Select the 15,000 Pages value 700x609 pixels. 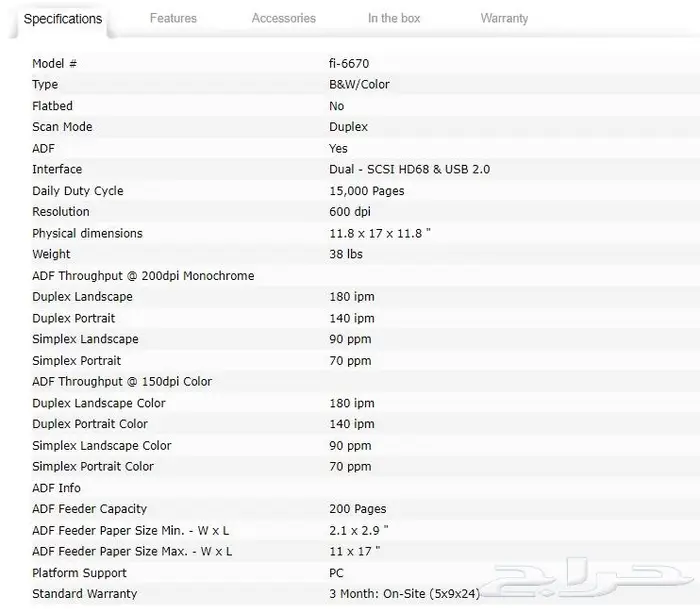click(x=366, y=191)
